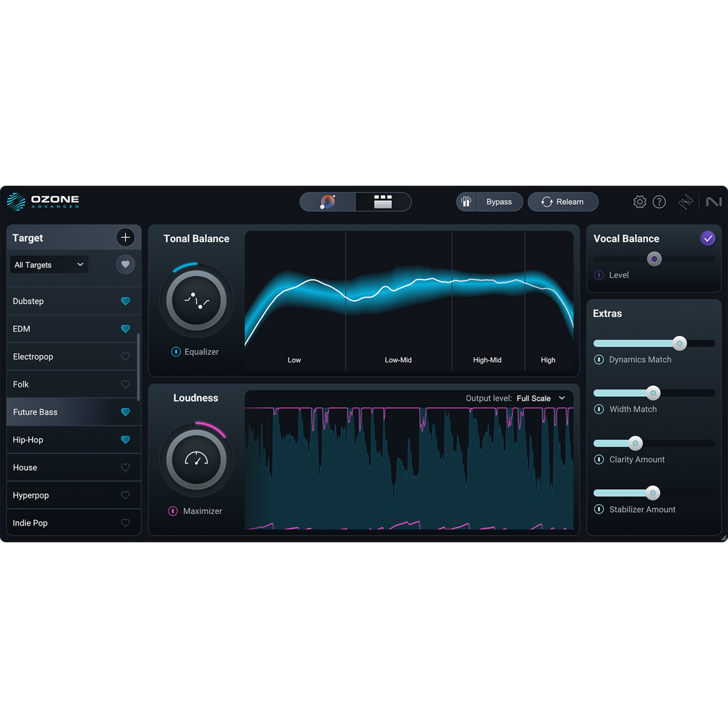The width and height of the screenshot is (728, 728).
Task: Click the High band label
Action: coord(548,360)
